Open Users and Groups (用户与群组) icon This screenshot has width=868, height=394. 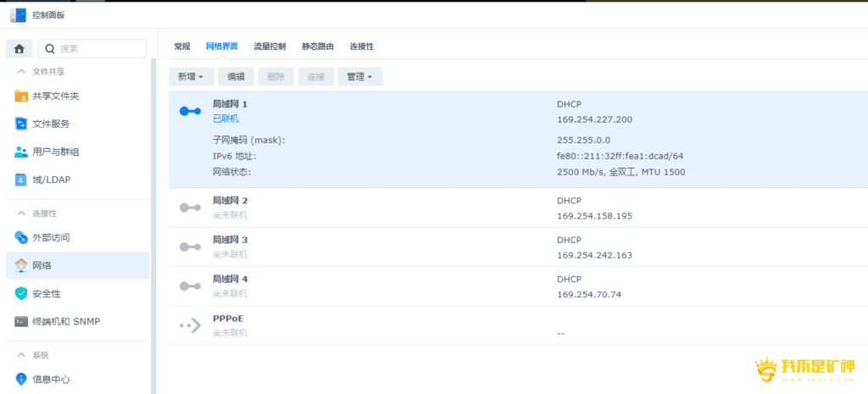point(21,152)
